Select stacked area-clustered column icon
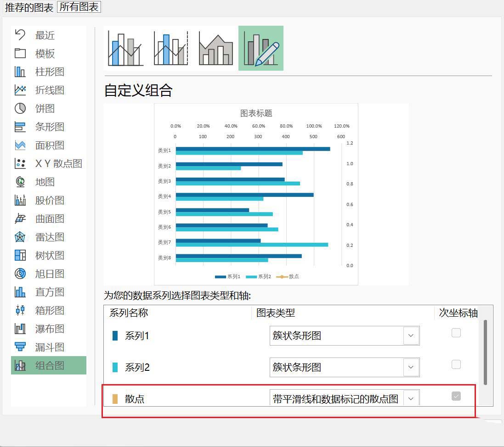504x447 pixels. [x=215, y=49]
